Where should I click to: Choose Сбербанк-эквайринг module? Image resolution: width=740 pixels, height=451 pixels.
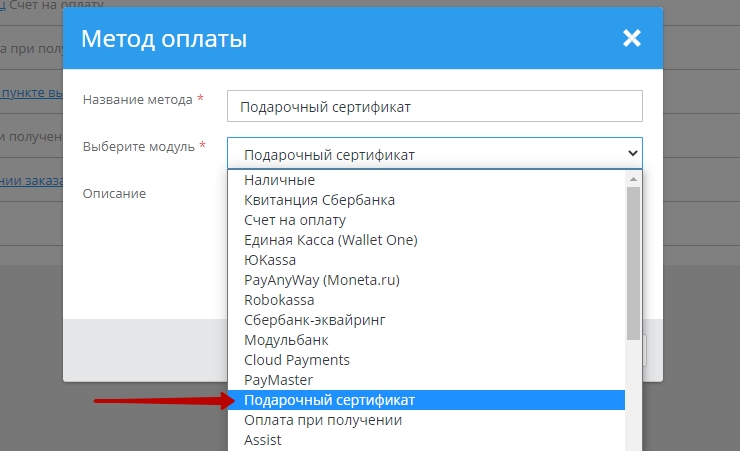314,320
